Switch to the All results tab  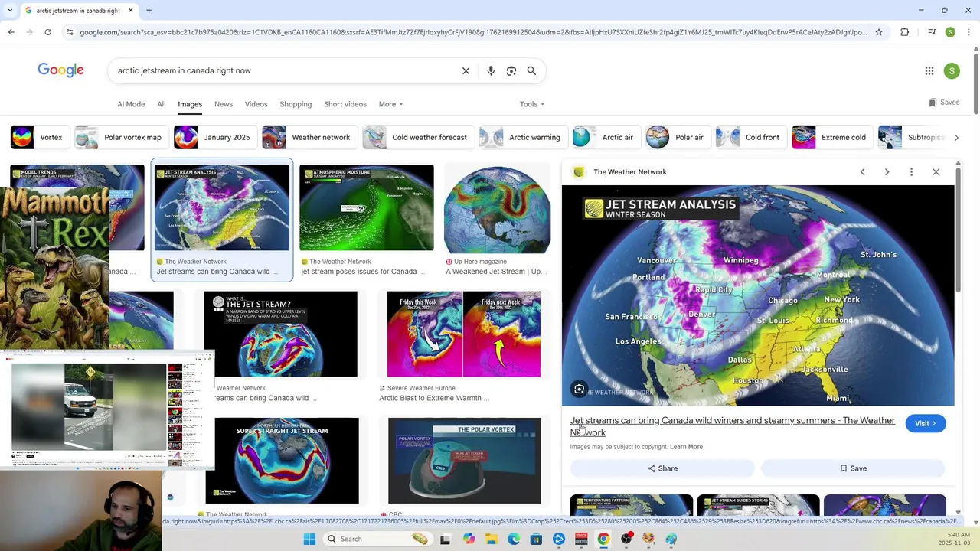162,104
